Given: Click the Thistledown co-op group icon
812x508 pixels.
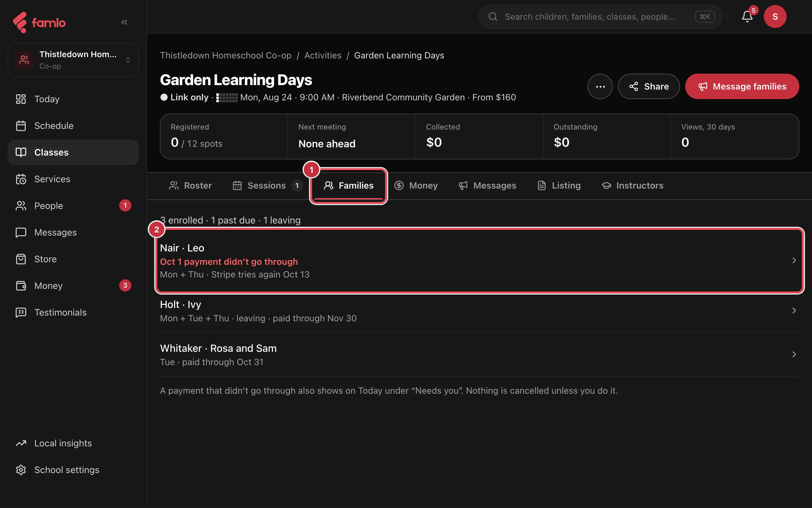Looking at the screenshot, I should coord(24,60).
